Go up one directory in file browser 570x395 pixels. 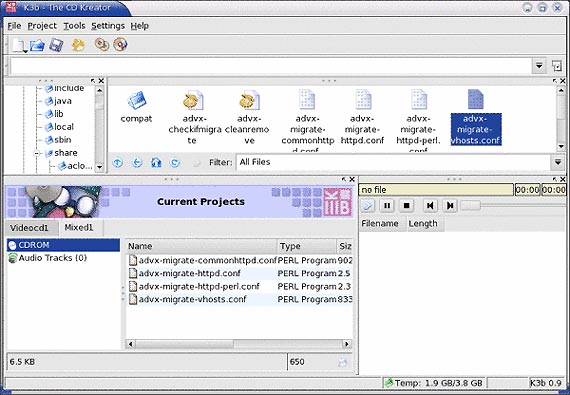pos(117,162)
